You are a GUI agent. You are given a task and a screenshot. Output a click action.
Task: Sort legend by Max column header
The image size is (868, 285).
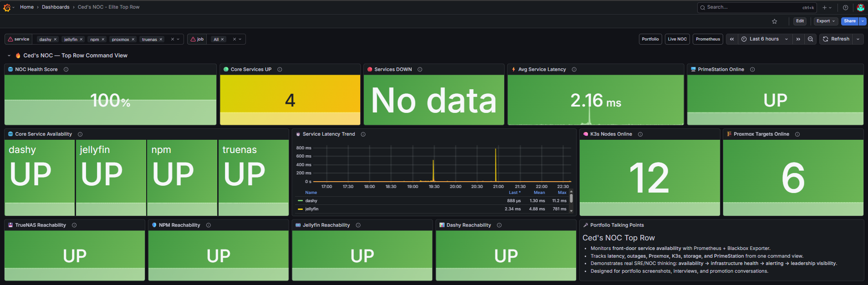562,193
